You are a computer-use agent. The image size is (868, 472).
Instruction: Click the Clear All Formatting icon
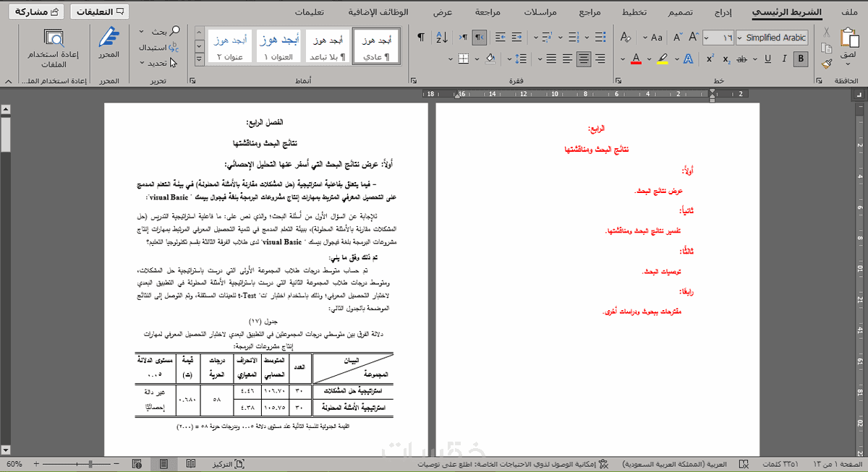point(626,38)
